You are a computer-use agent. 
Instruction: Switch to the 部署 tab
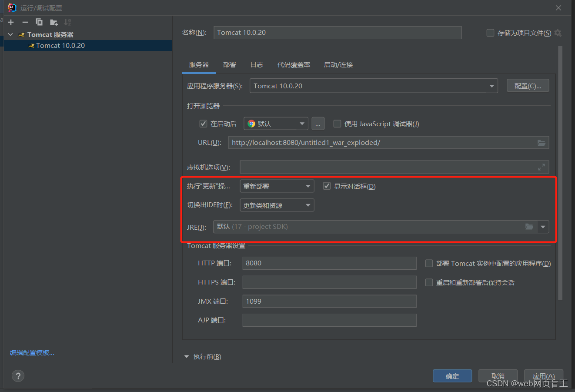point(230,65)
